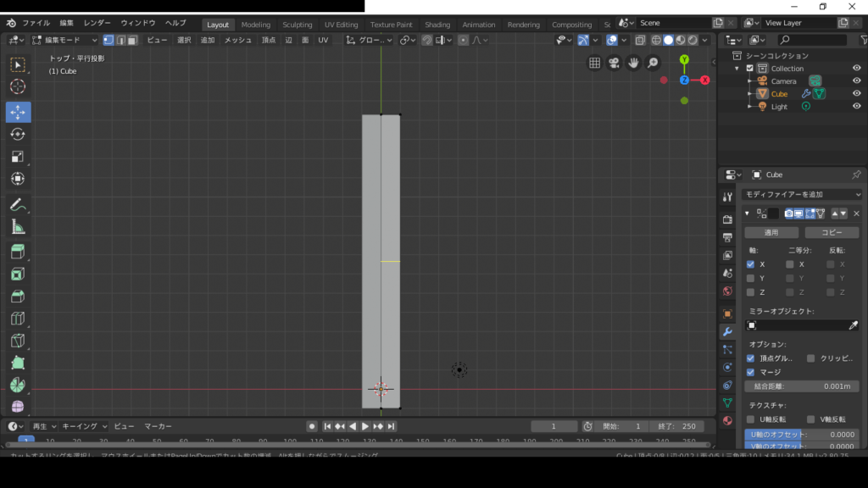This screenshot has width=868, height=488.
Task: Hide the Camera object with its eye icon
Action: point(856,81)
